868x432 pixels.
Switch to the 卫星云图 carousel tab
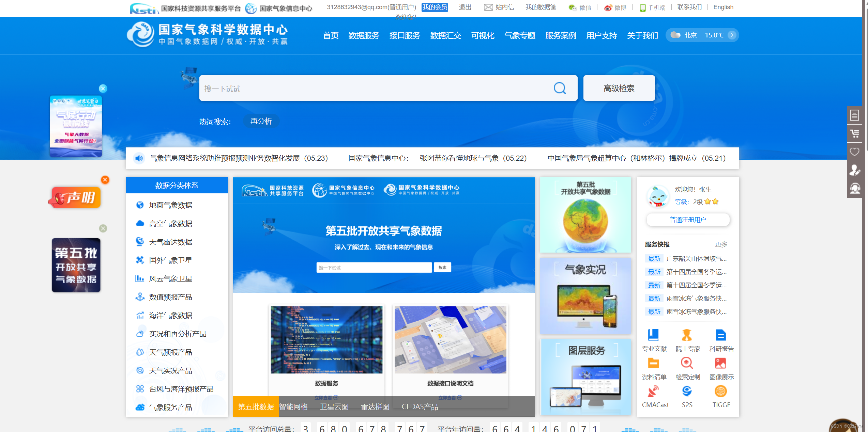tap(334, 407)
